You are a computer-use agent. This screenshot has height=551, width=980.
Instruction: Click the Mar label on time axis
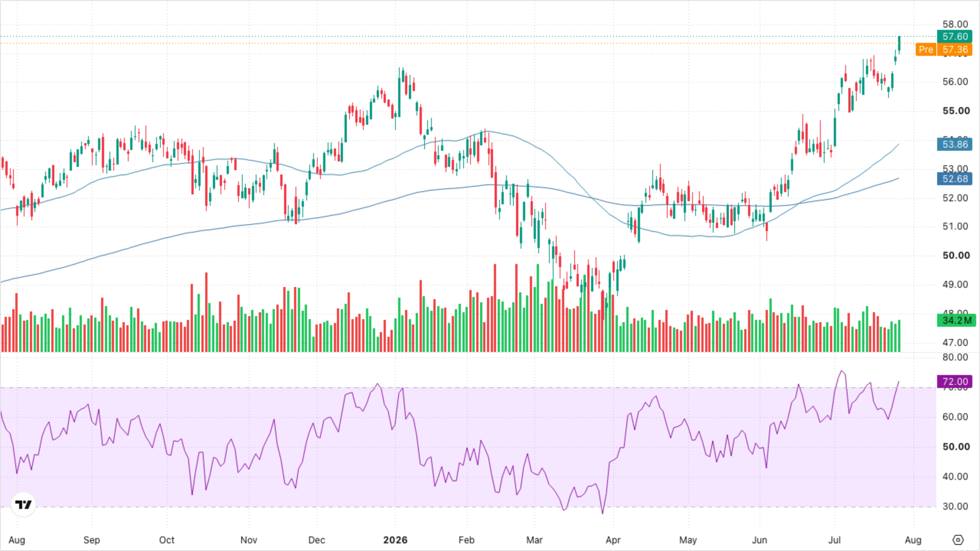click(x=534, y=540)
